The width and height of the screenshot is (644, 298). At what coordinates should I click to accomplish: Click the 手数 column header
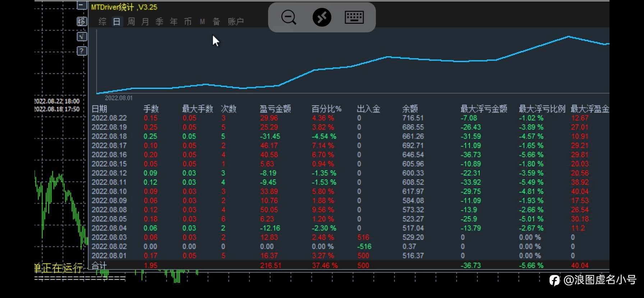point(151,109)
